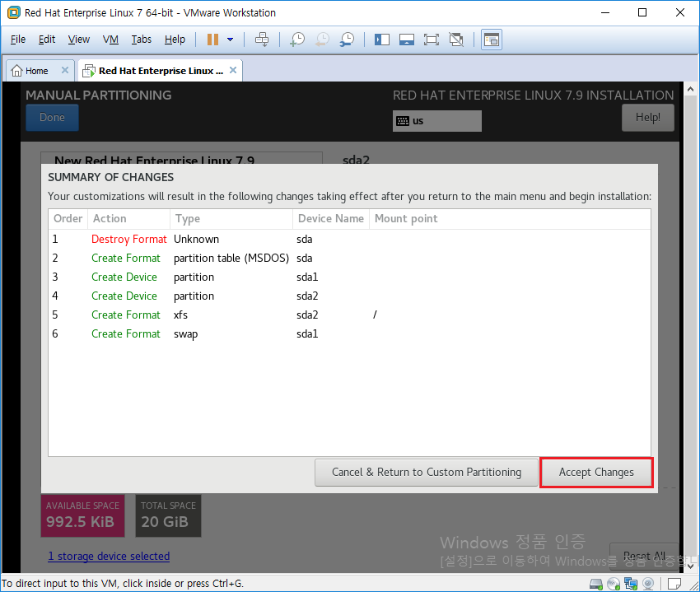This screenshot has width=700, height=592.
Task: Send Ctrl+Alt+Del to the VM
Action: [262, 40]
